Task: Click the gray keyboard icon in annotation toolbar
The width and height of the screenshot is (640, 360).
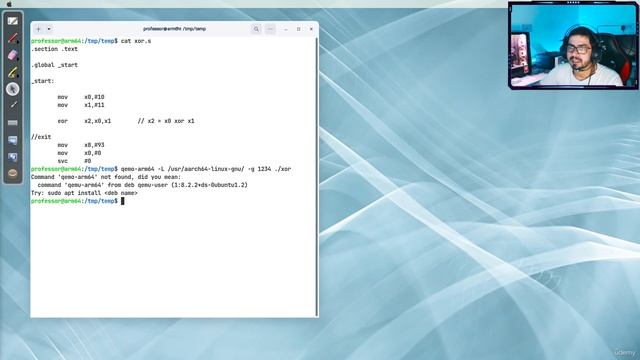Action: coord(13,122)
